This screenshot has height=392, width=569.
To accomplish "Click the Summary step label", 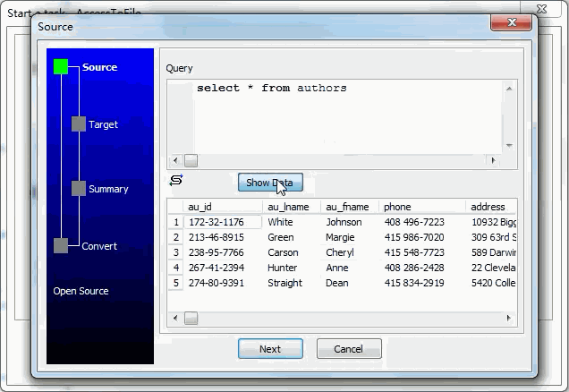I will (108, 189).
